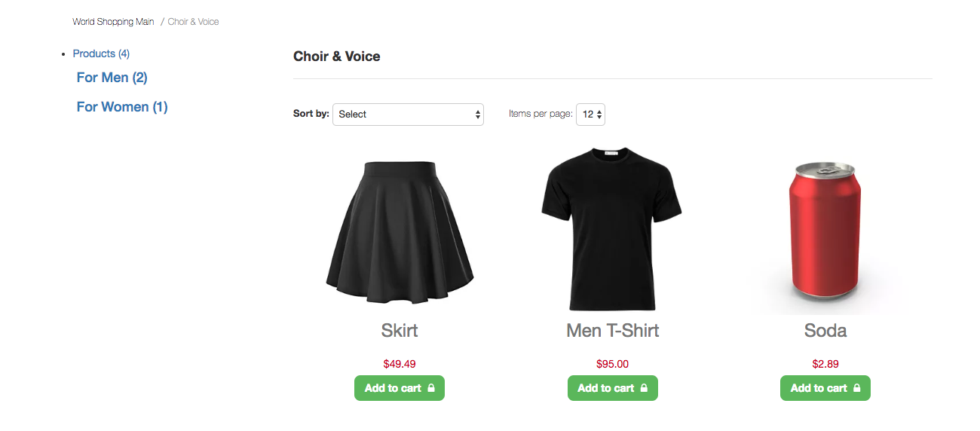Click the lock icon on Skirt's cart button

pyautogui.click(x=431, y=388)
